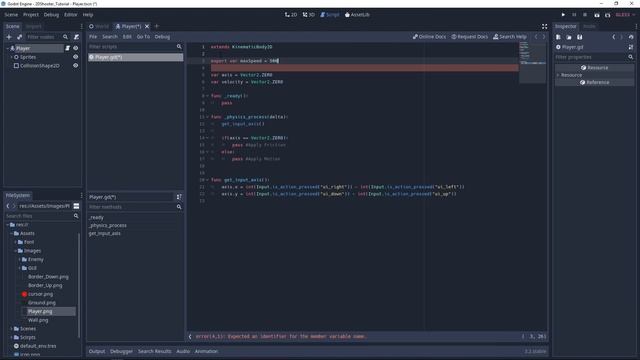Expand the Sprites node in scene tree
This screenshot has width=640, height=360.
[x=11, y=57]
